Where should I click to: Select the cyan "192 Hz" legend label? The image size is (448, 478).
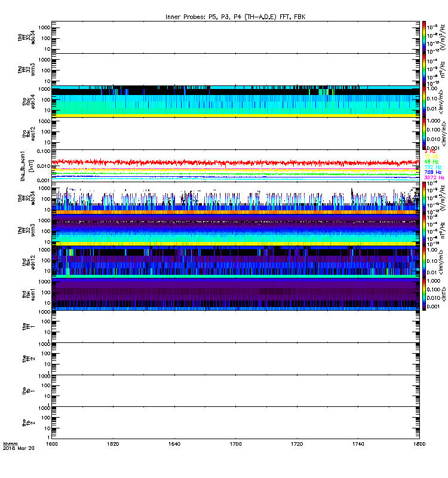[432, 167]
